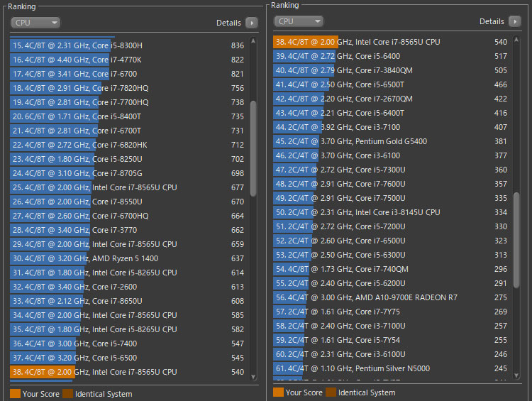Select row 41 Core i5-6500T
Screen dimensions: 532x401
(392, 84)
